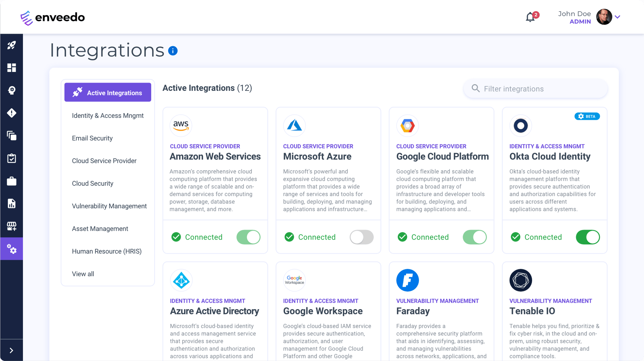644x361 pixels.
Task: Switch to the Vulnerability Management category
Action: click(x=109, y=206)
